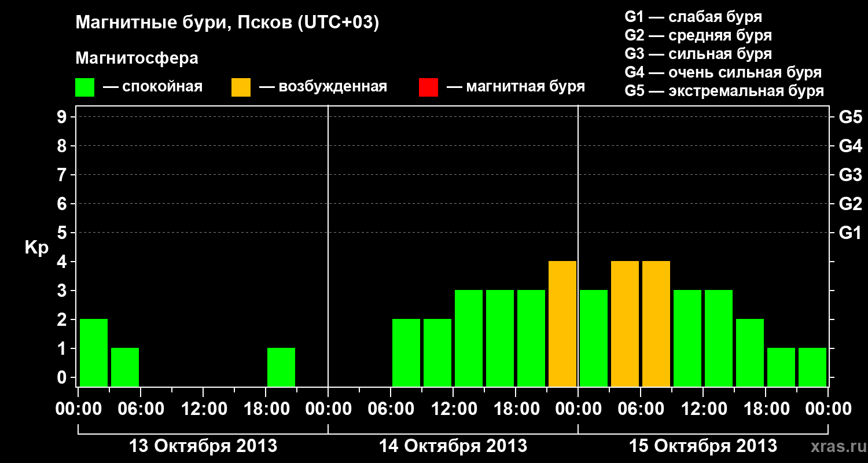Click the 06:00 time label of 15 October
868x463 pixels.
tap(641, 409)
